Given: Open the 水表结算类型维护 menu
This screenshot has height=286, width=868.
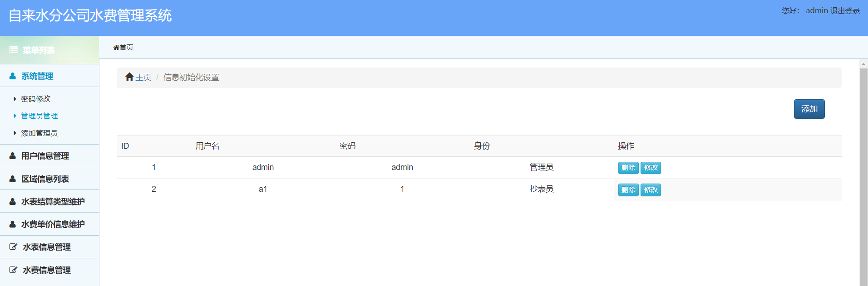Looking at the screenshot, I should (49, 201).
